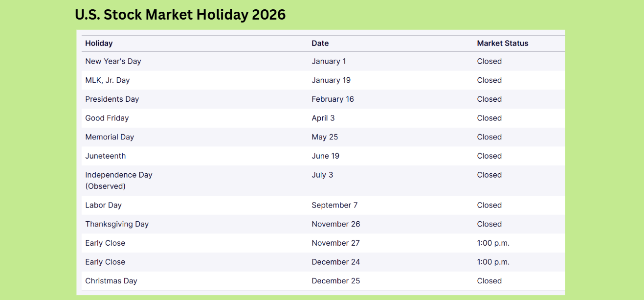
Task: Select the Juneteenth holiday cell
Action: [105, 156]
